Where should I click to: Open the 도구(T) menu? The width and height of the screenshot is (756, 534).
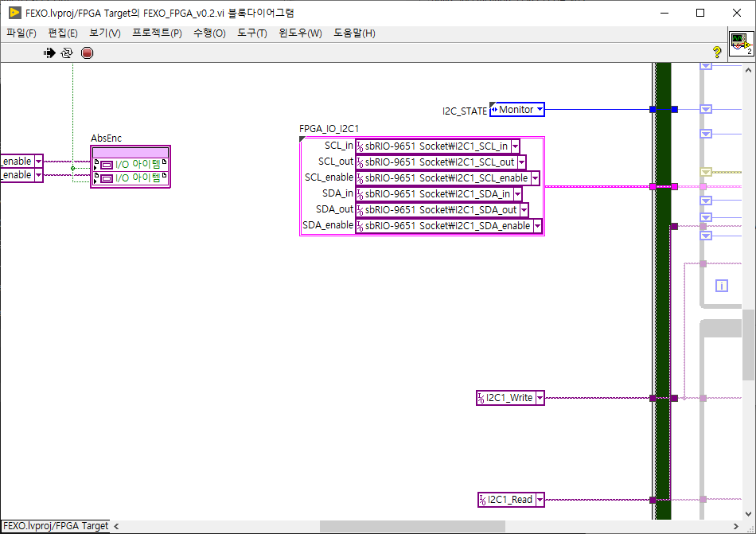251,33
